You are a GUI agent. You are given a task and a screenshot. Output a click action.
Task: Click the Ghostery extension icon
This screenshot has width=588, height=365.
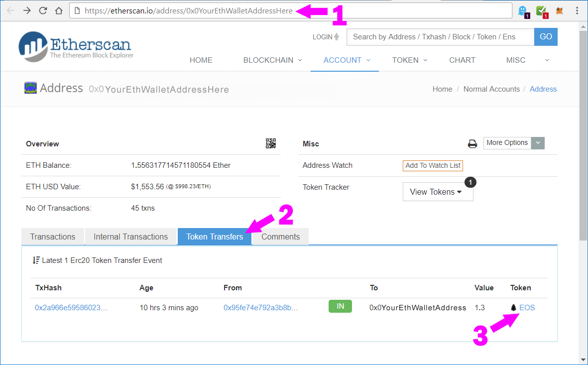pyautogui.click(x=523, y=11)
